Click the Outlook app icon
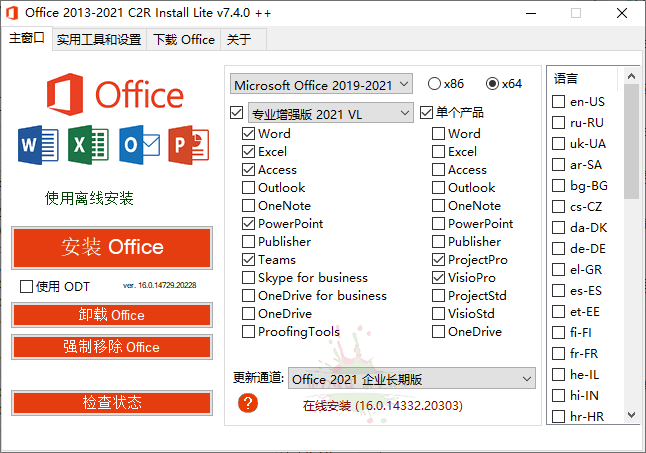This screenshot has width=646, height=453. [139, 146]
